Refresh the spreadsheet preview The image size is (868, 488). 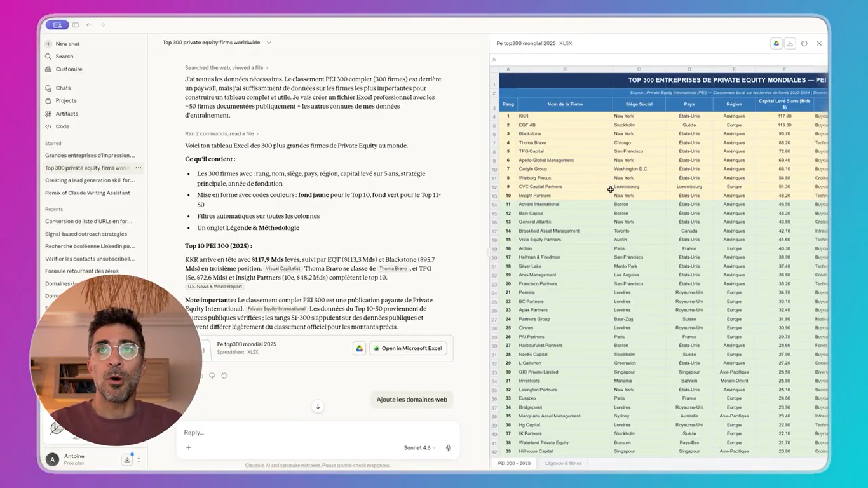(804, 43)
